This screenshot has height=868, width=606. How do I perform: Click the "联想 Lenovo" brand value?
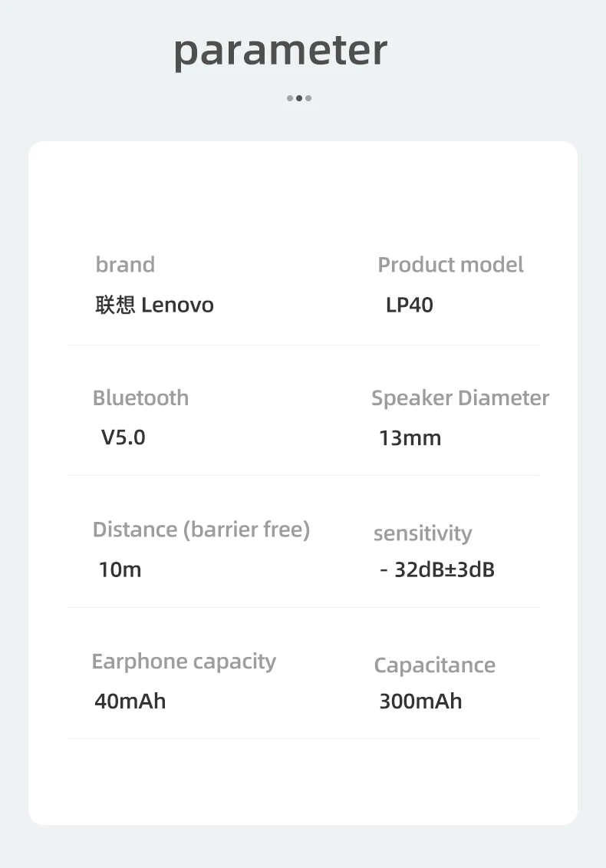[x=154, y=305]
